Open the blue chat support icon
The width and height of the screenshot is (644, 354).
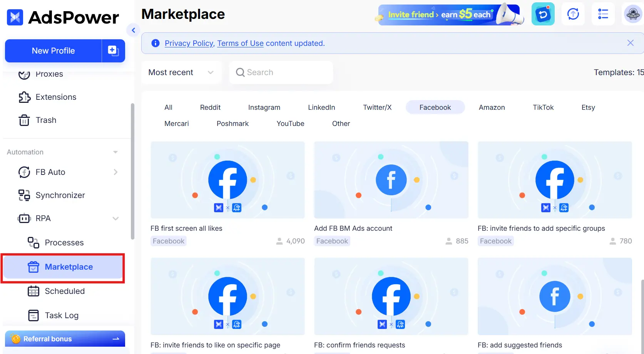pos(543,14)
